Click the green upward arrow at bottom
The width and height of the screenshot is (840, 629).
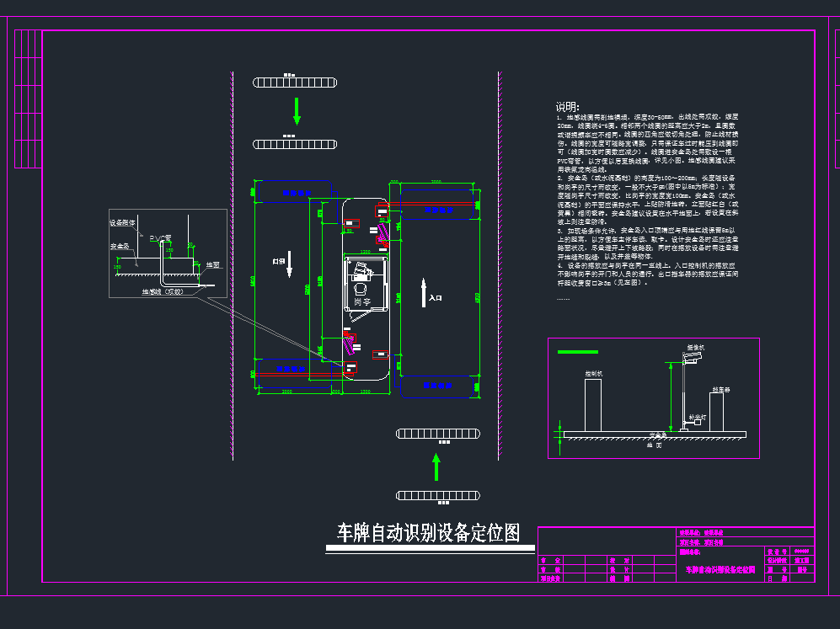[x=436, y=466]
